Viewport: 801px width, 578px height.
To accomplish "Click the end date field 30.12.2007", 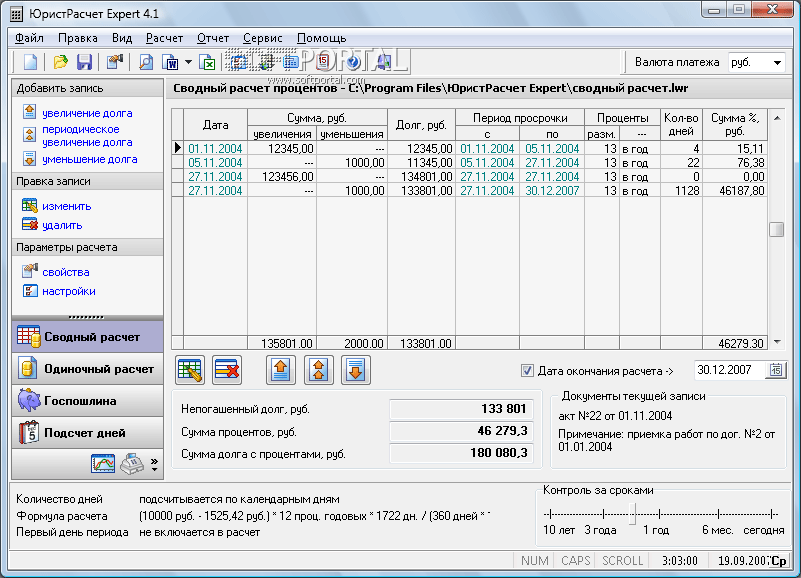I will pos(729,369).
